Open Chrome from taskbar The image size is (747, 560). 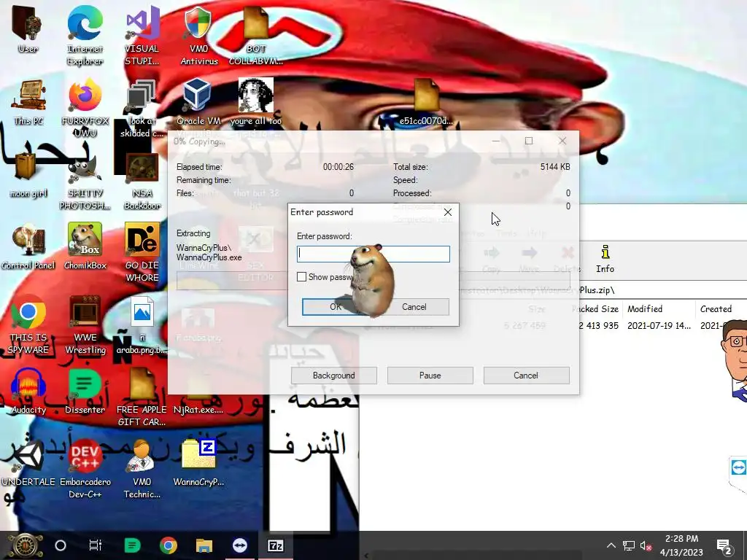tap(168, 545)
